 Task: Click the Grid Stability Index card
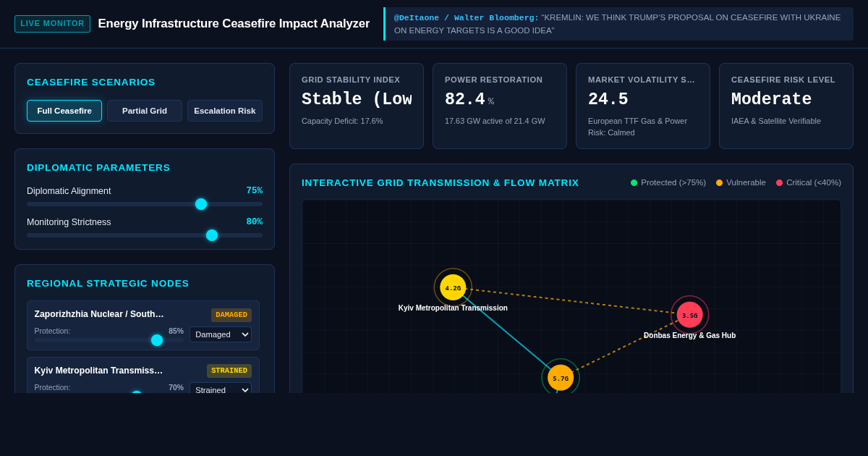tap(357, 106)
